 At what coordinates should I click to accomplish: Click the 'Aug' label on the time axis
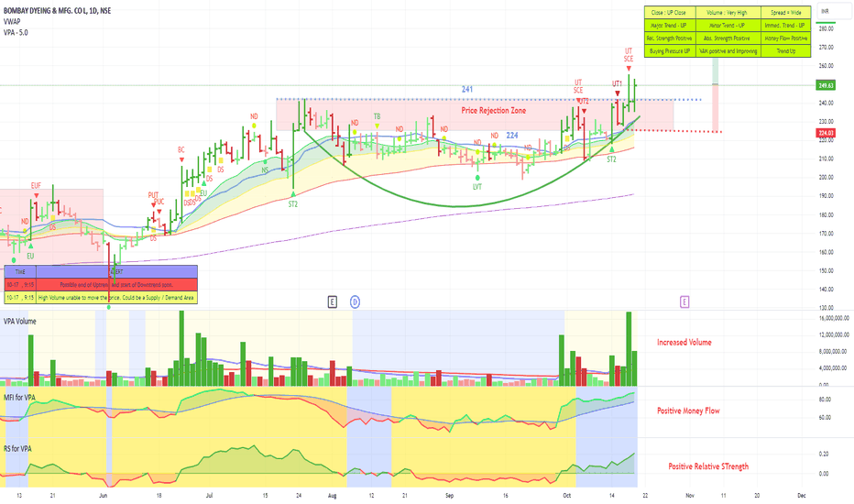pos(333,496)
